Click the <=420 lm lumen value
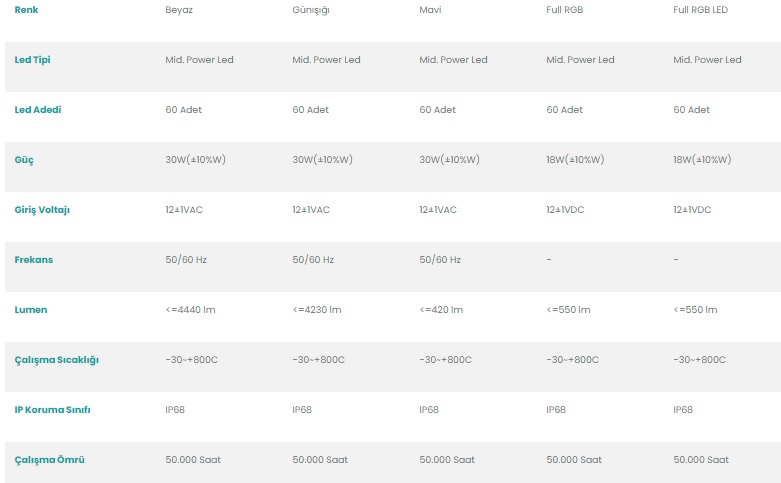781x483 pixels. tap(441, 310)
